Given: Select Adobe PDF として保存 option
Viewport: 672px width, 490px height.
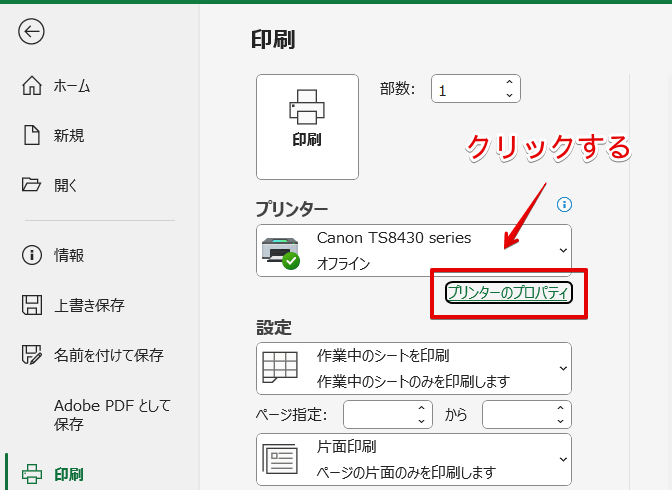Looking at the screenshot, I should (x=112, y=414).
